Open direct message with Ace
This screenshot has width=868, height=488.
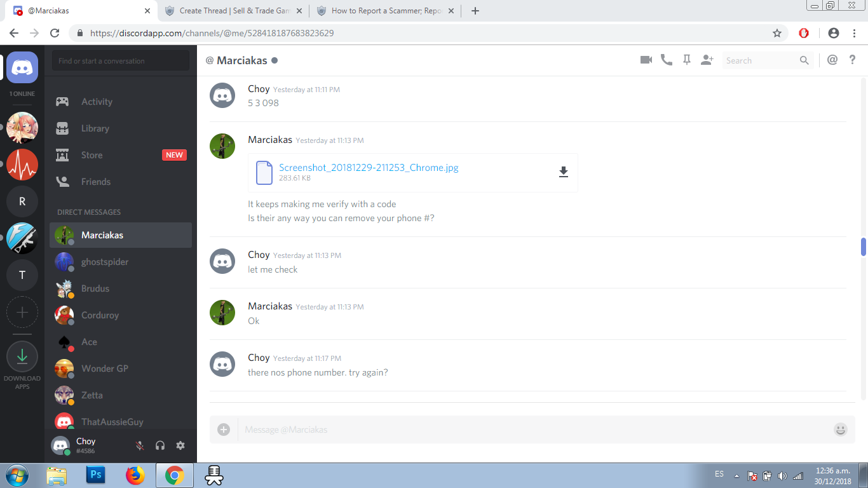(121, 342)
